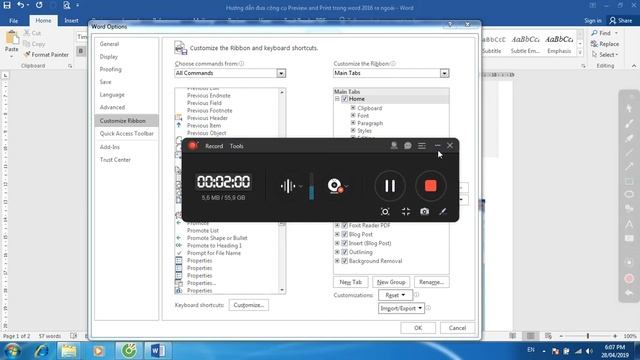Open the 'Customize the Ribbon' Main Tabs dropdown

(444, 73)
